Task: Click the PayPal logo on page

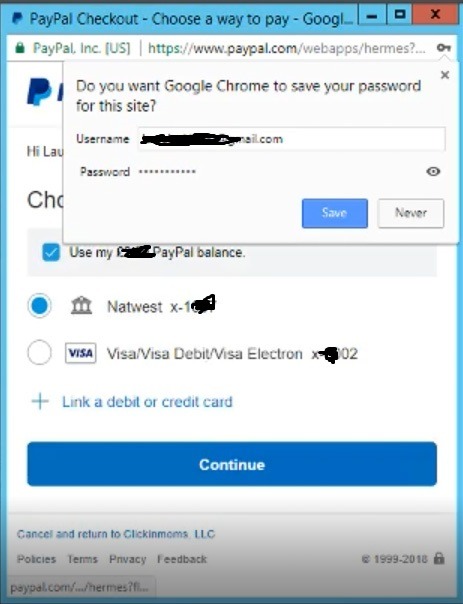Action: click(44, 92)
